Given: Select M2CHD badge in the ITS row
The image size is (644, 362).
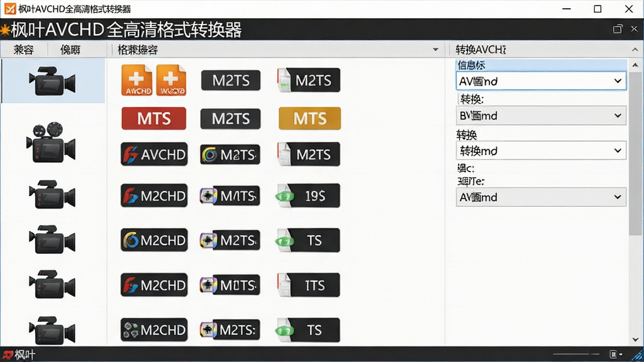Looking at the screenshot, I should (154, 285).
